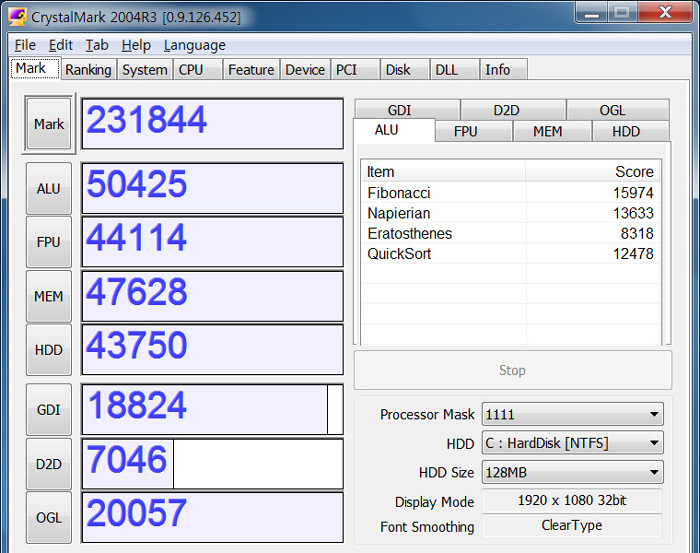
Task: Show FPU results tab in score panel
Action: pos(474,131)
